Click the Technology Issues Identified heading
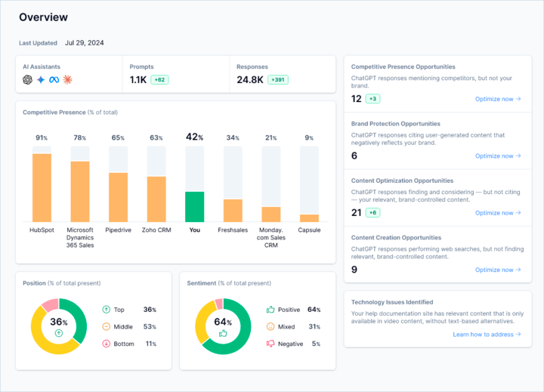 [x=392, y=302]
